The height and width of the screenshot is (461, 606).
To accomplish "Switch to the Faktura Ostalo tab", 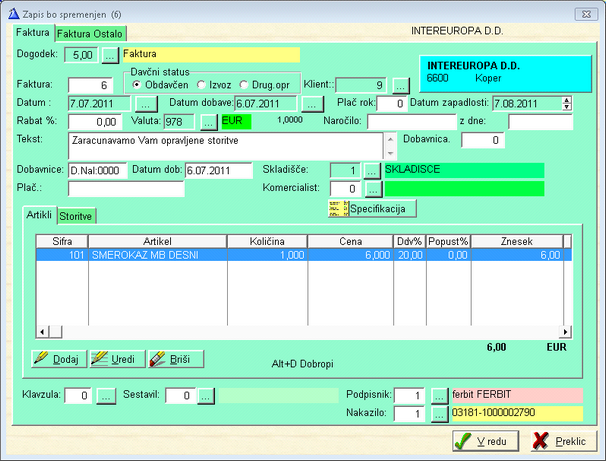I will (90, 34).
